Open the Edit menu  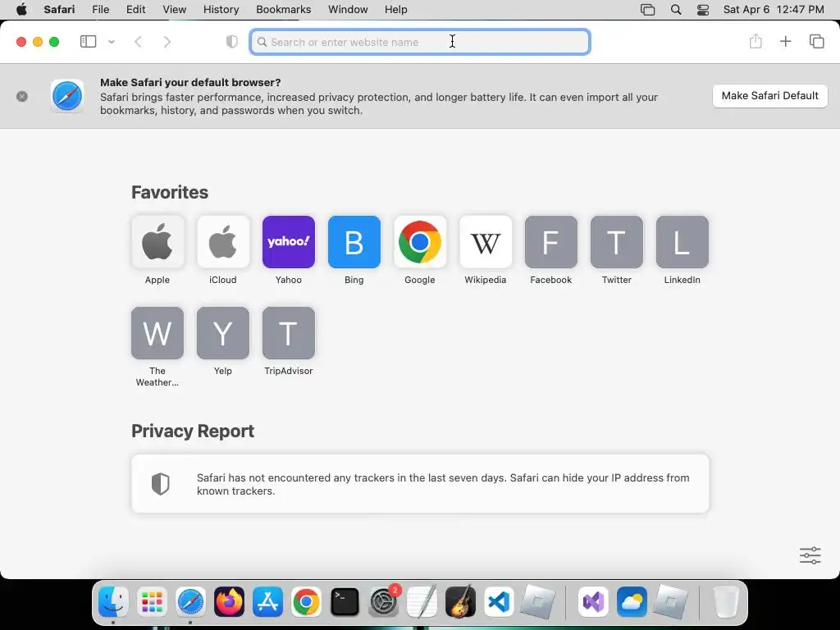click(x=136, y=9)
